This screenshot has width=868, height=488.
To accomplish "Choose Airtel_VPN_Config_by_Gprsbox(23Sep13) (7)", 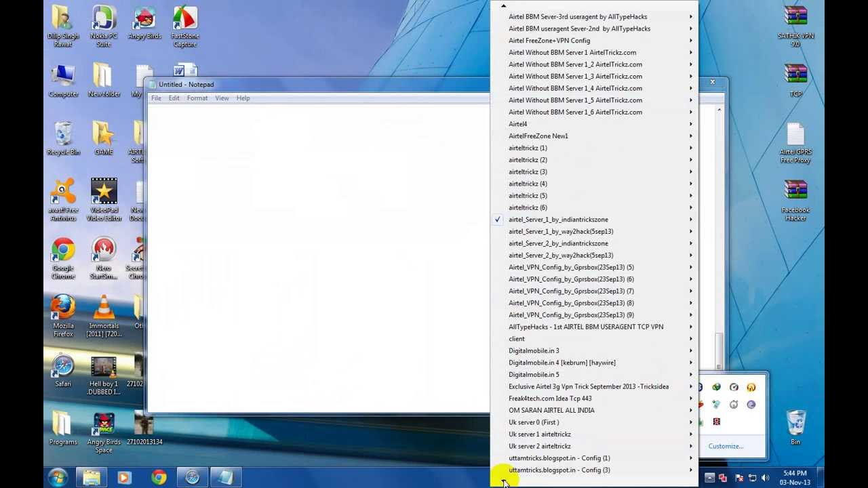I will [x=594, y=291].
